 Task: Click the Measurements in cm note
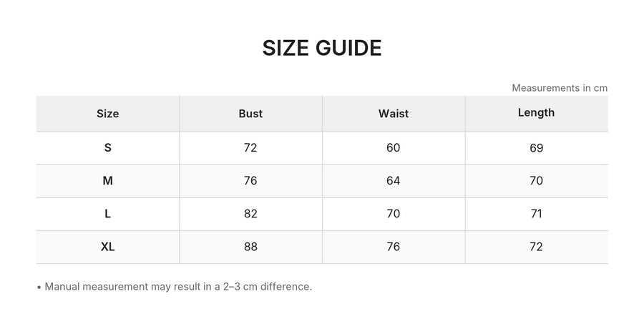click(x=560, y=88)
